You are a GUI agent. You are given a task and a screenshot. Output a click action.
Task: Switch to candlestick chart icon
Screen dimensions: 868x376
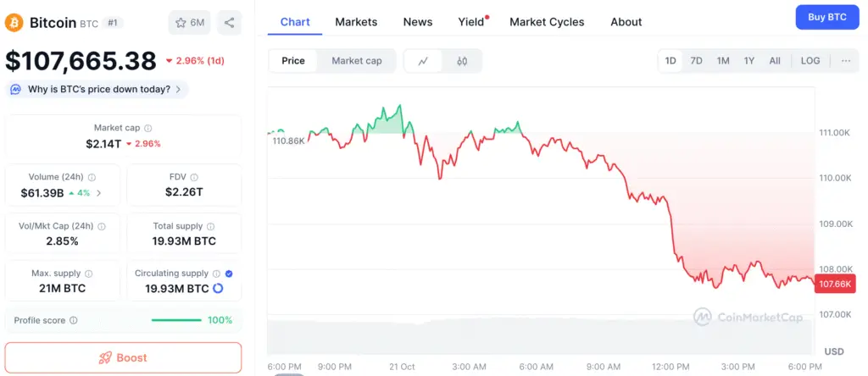[462, 61]
